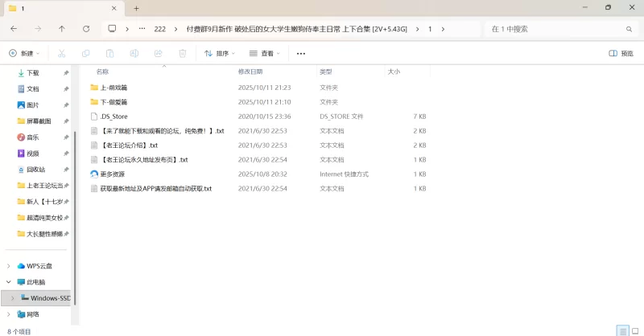Image resolution: width=644 pixels, height=336 pixels.
Task: Click the Paste clipboard icon
Action: [x=109, y=54]
